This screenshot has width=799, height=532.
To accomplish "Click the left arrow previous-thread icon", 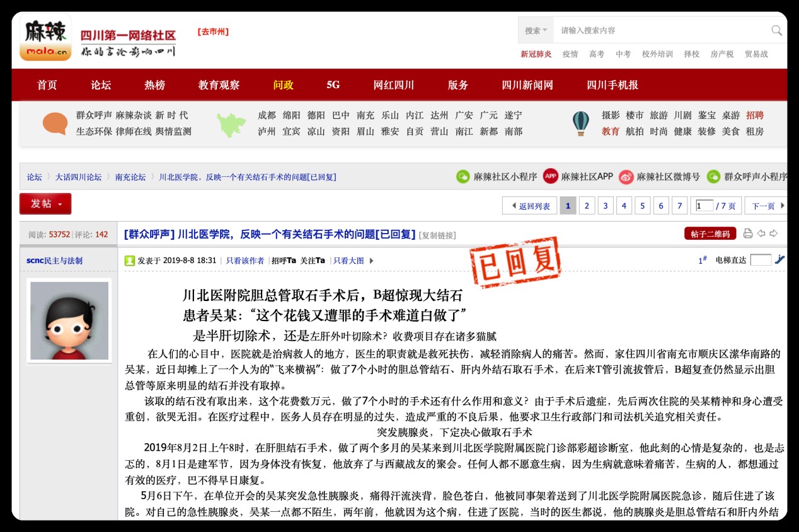I will tap(761, 234).
